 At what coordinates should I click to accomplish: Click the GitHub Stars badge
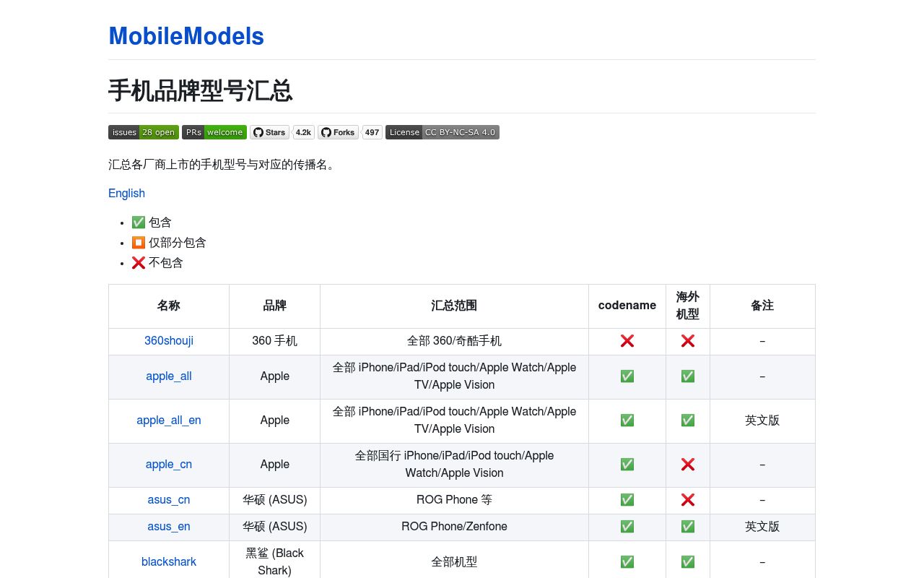coord(269,132)
